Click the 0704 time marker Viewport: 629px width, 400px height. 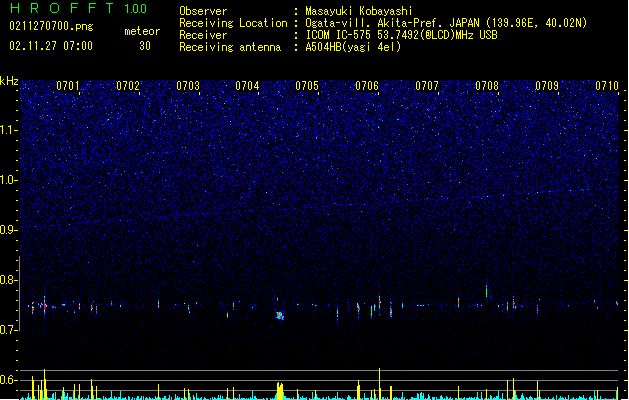click(247, 86)
